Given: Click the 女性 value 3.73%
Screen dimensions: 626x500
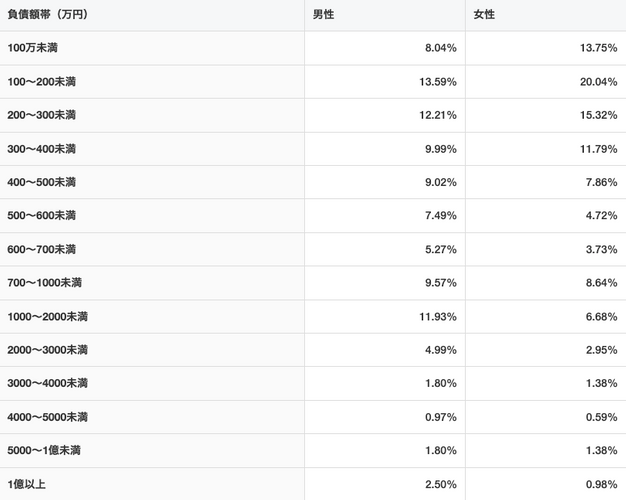Looking at the screenshot, I should (x=599, y=249).
